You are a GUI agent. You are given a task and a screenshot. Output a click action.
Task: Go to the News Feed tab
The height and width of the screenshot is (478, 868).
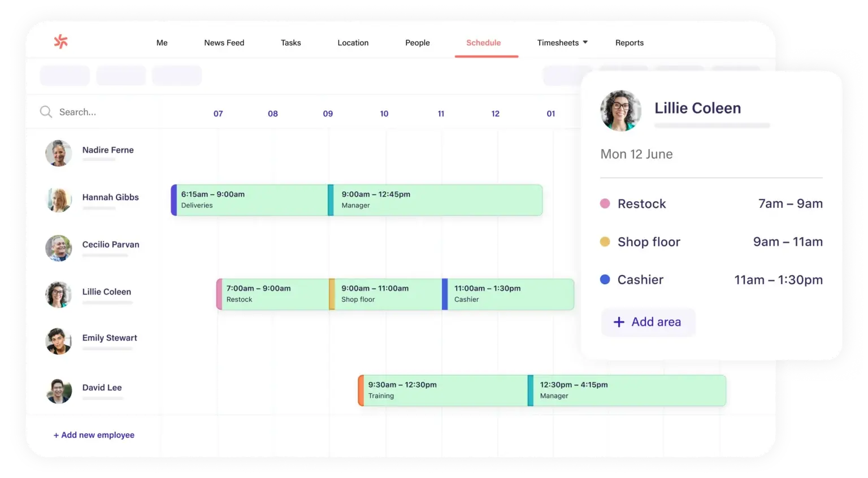tap(224, 43)
